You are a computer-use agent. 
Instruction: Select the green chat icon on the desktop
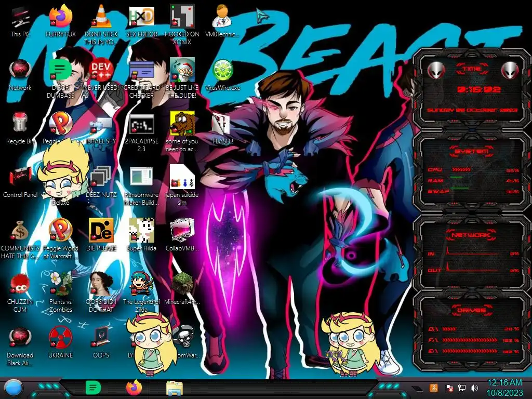click(x=60, y=78)
